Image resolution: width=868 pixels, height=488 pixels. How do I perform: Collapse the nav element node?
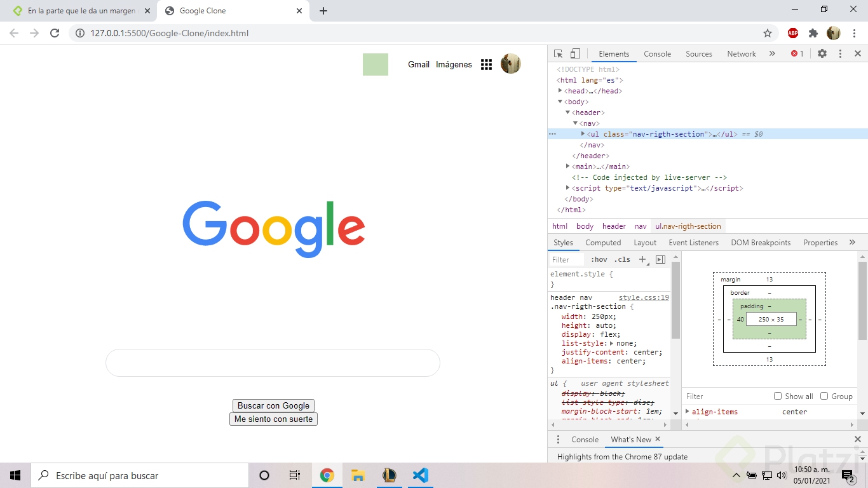(575, 123)
